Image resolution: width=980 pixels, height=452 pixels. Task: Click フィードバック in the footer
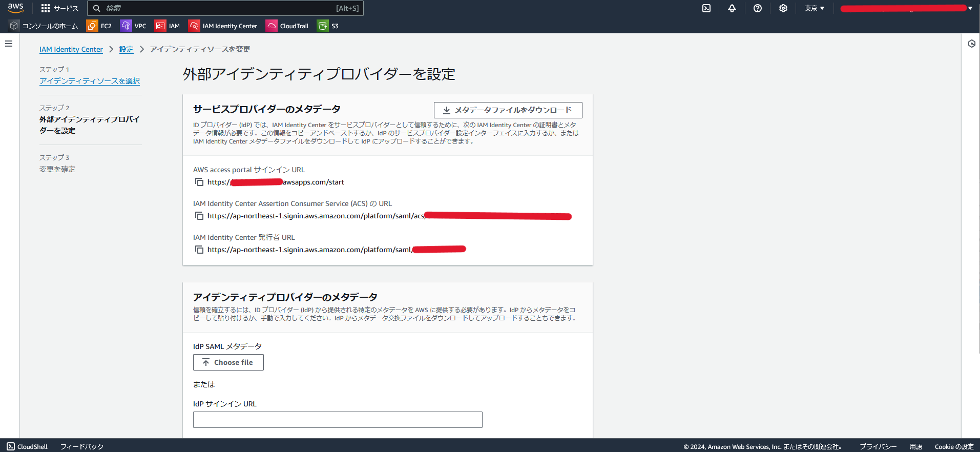click(x=82, y=446)
